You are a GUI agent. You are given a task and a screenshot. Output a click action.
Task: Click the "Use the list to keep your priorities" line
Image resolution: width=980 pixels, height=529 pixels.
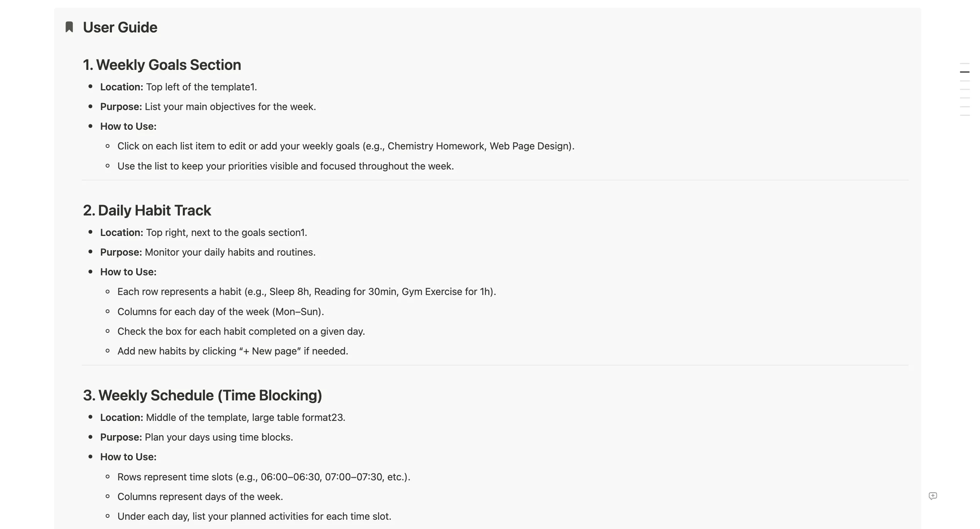[x=286, y=166]
